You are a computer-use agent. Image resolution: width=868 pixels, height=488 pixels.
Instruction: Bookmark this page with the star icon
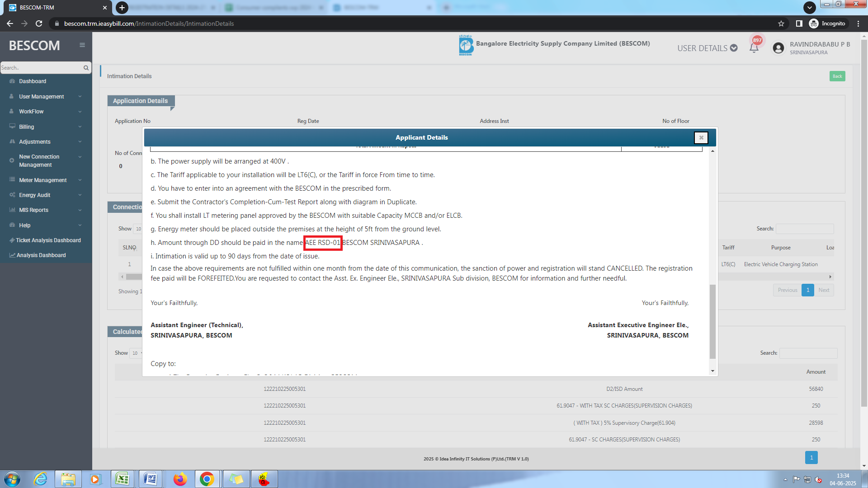pos(781,23)
